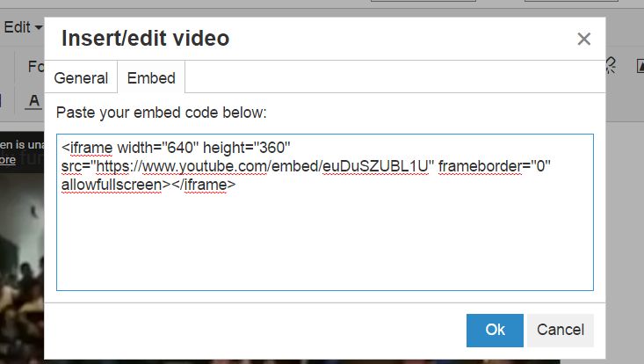Viewport: 644px width, 364px height.
Task: Close the Insert/edit video dialog with X
Action: [x=583, y=39]
